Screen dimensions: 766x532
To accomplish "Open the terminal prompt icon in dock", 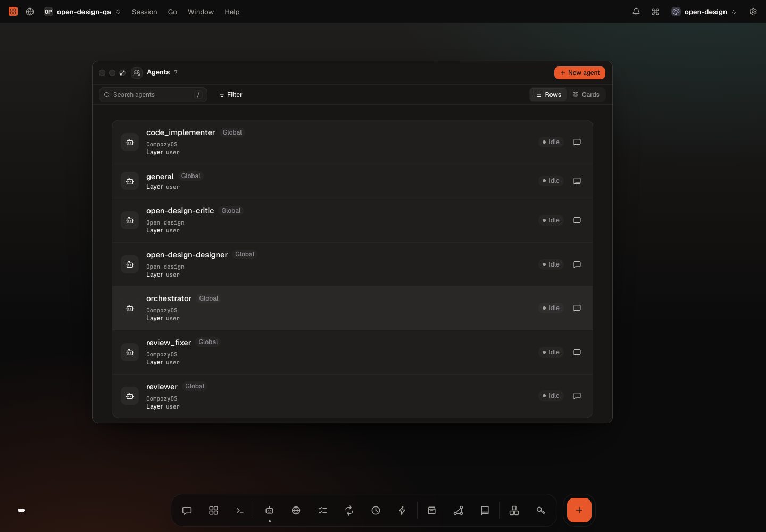I will point(240,510).
